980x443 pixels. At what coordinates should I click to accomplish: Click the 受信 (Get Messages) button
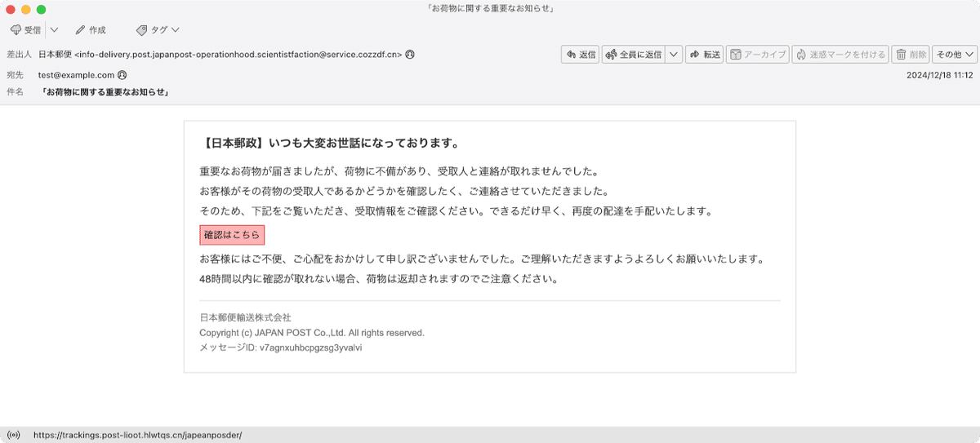tap(25, 30)
